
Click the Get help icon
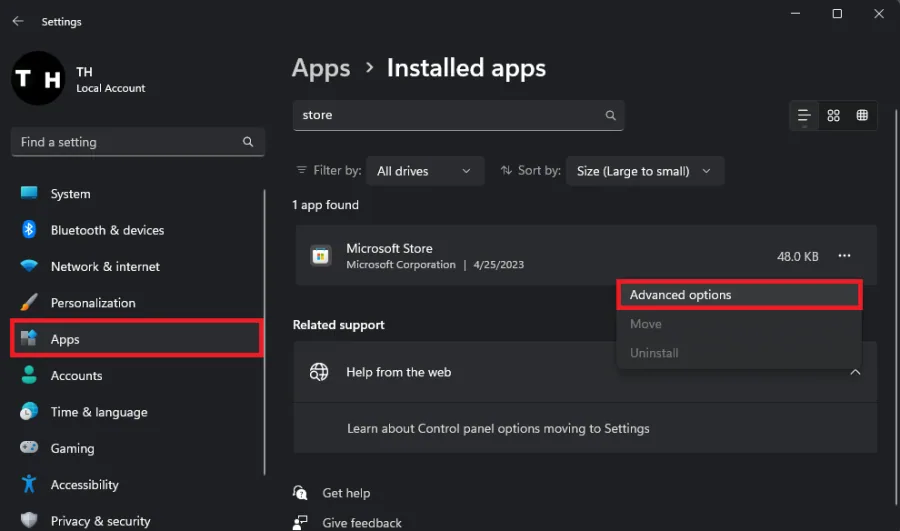coord(300,493)
